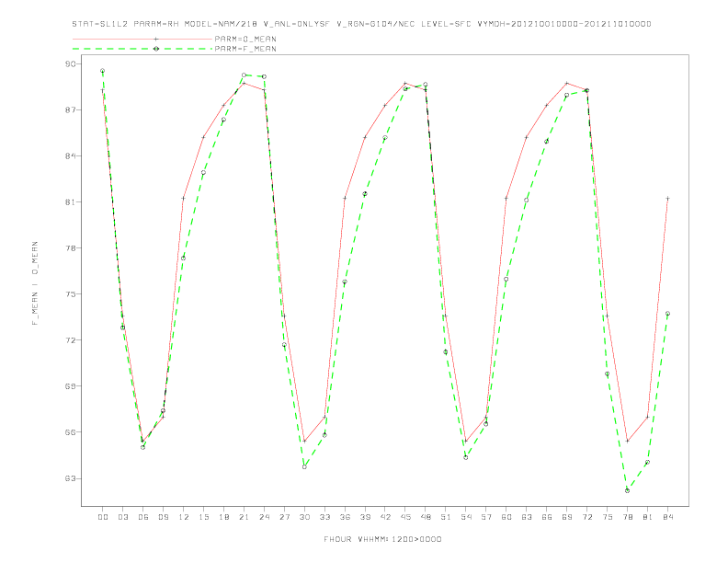Select the F_MEAN circle marker at hour 21

point(244,75)
